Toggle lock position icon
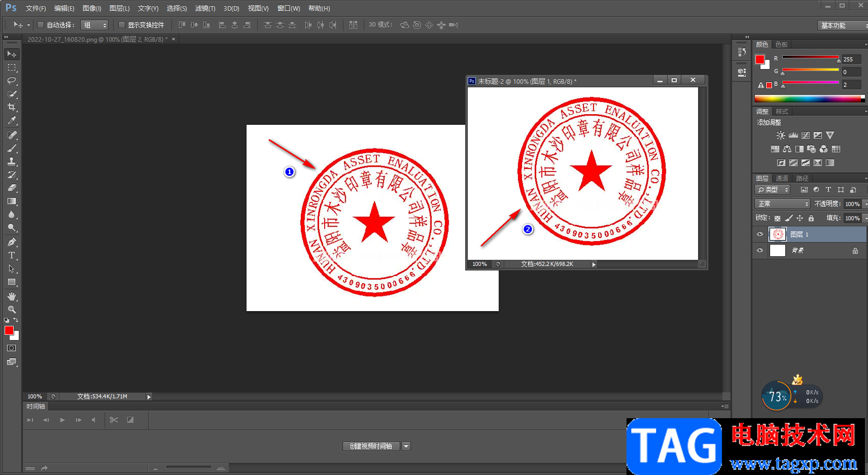 click(800, 218)
